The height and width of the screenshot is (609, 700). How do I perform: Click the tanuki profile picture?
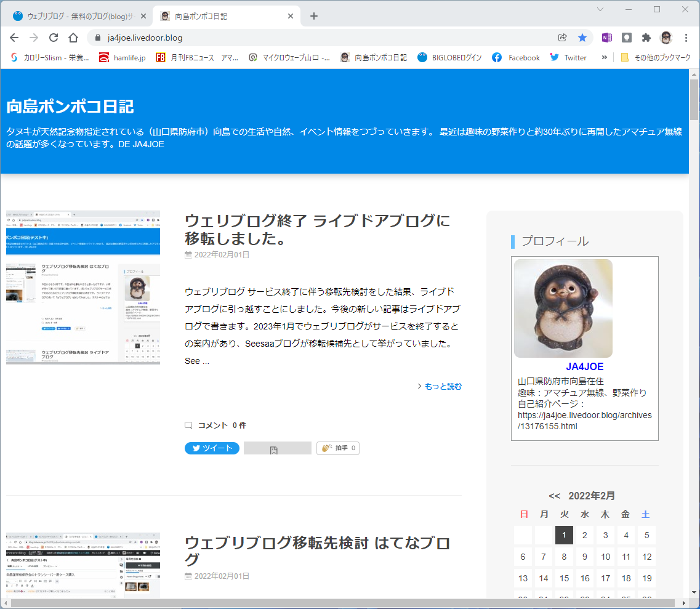click(563, 309)
